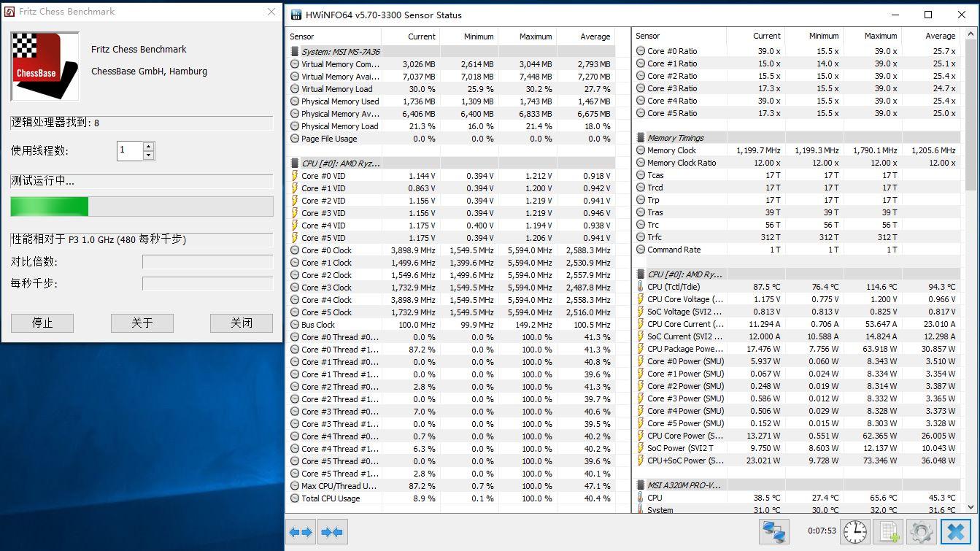Click the 关闭 close button in Fritz
Screen dimensions: 980x551
[242, 323]
